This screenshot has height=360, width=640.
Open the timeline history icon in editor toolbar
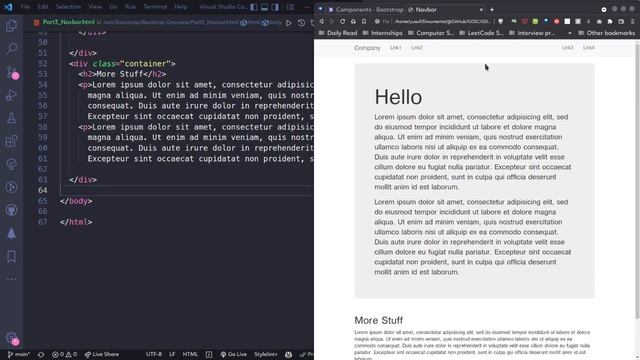301,23
